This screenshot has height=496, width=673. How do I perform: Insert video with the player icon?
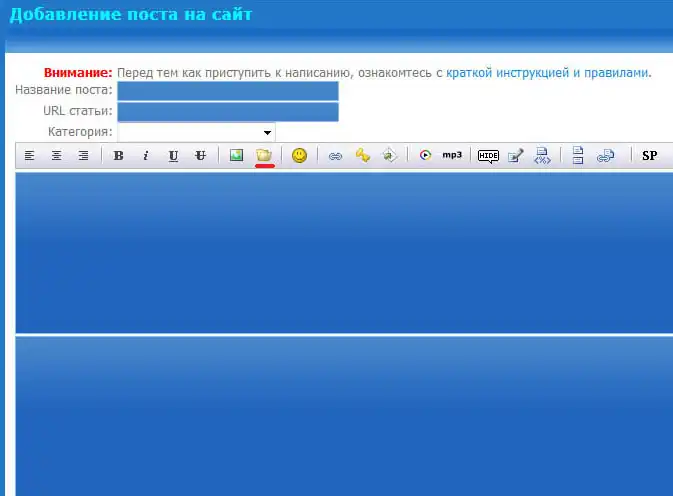[x=425, y=155]
